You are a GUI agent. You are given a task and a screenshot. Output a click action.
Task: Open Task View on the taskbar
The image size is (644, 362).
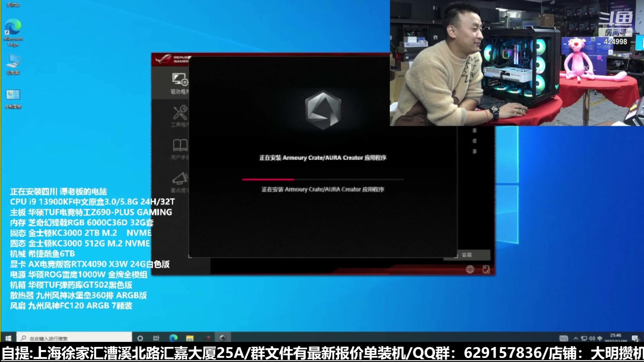coord(156,338)
